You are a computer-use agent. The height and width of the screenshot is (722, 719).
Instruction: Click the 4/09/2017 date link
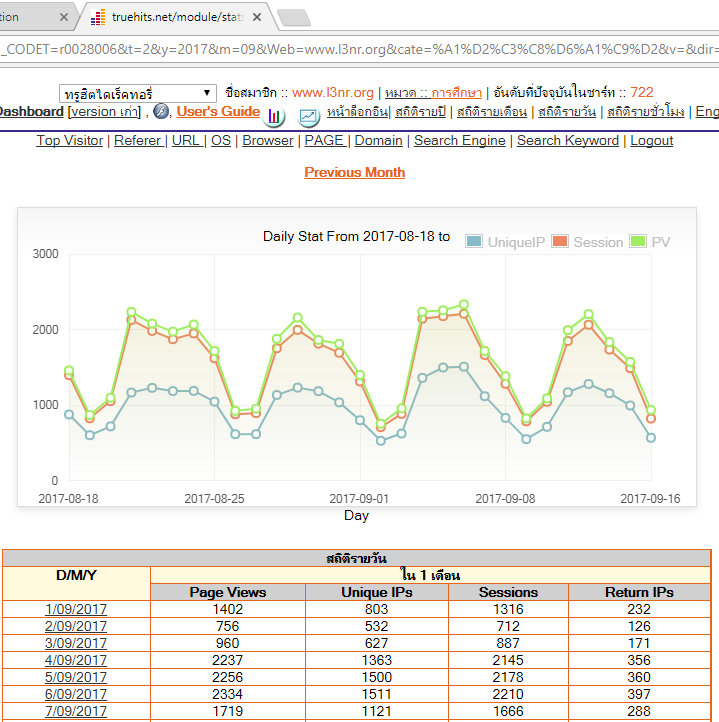tap(76, 660)
